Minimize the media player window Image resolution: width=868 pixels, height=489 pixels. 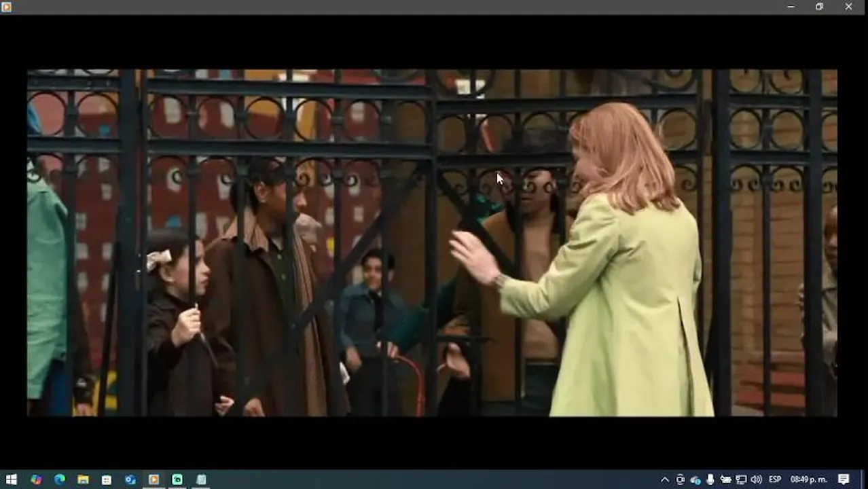[x=791, y=7]
